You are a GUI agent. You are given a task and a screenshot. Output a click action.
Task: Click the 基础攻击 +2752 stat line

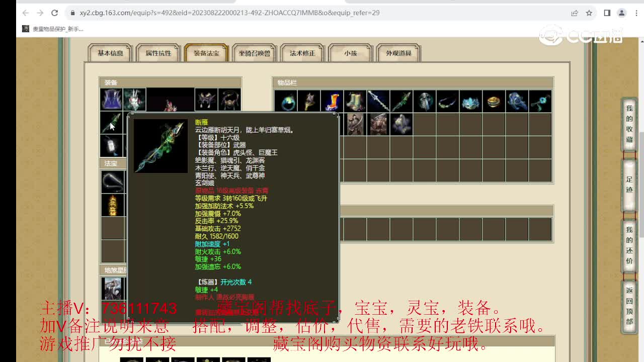(x=218, y=228)
